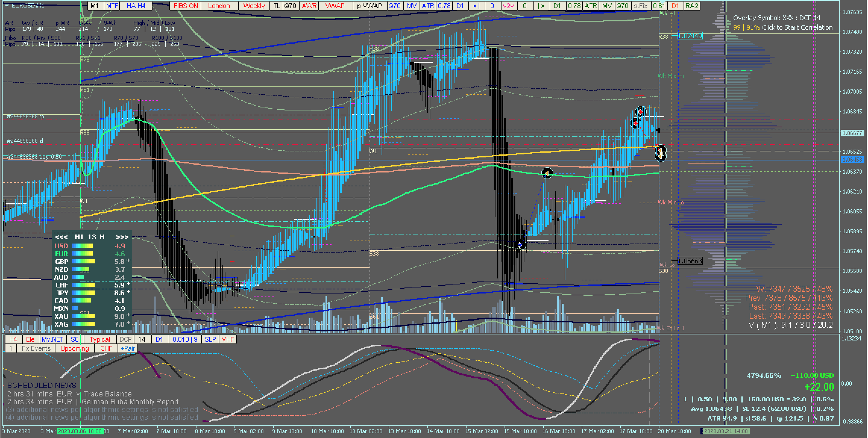Image resolution: width=868 pixels, height=438 pixels.
Task: Click the ">>>" arrow in currency strength panel
Action: [x=122, y=237]
